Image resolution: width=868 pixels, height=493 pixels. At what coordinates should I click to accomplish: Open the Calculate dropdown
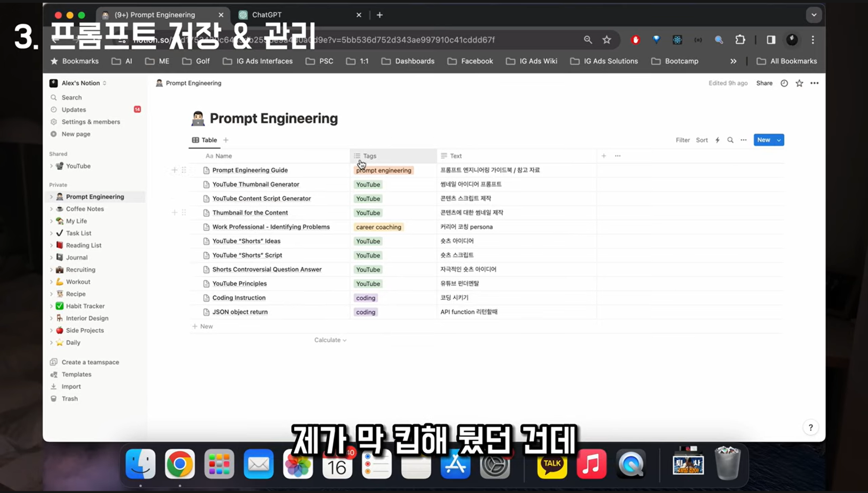[330, 340]
